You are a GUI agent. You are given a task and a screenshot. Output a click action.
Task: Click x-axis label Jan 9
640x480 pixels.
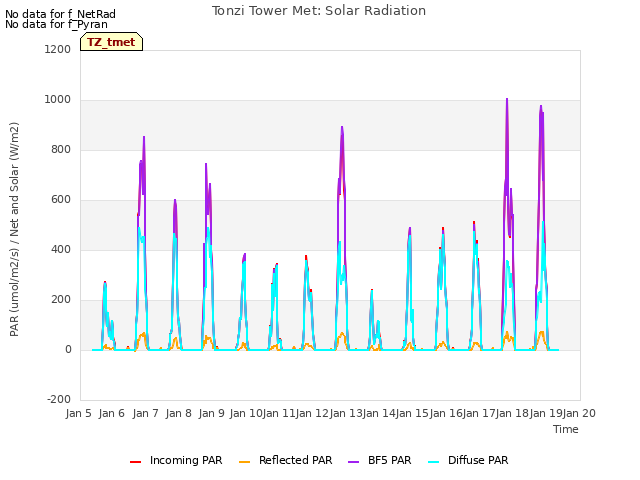(212, 413)
